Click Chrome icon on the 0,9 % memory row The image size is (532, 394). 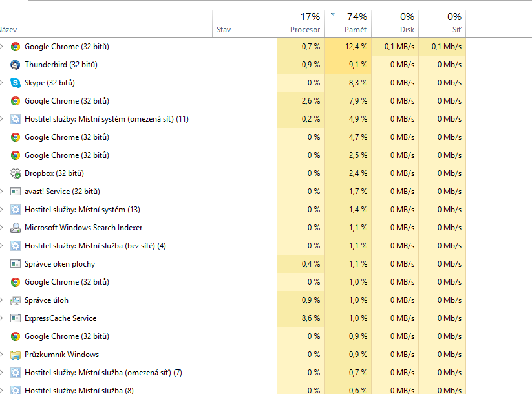tap(16, 336)
